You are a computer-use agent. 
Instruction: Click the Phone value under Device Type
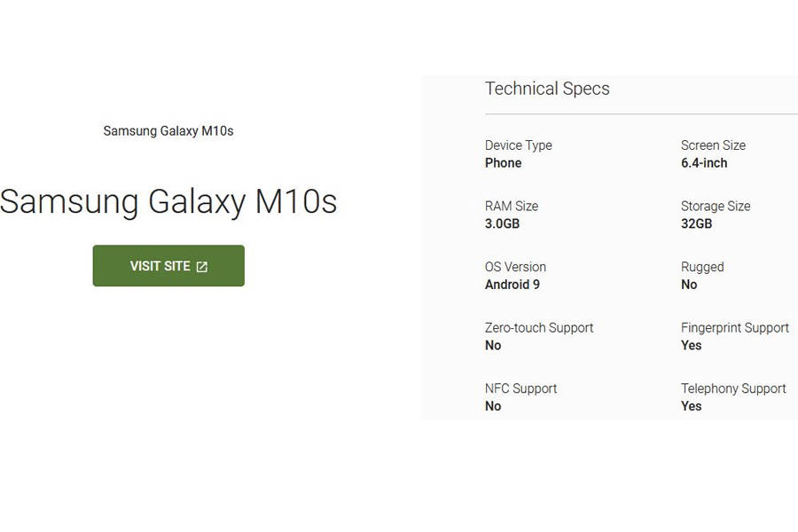503,163
